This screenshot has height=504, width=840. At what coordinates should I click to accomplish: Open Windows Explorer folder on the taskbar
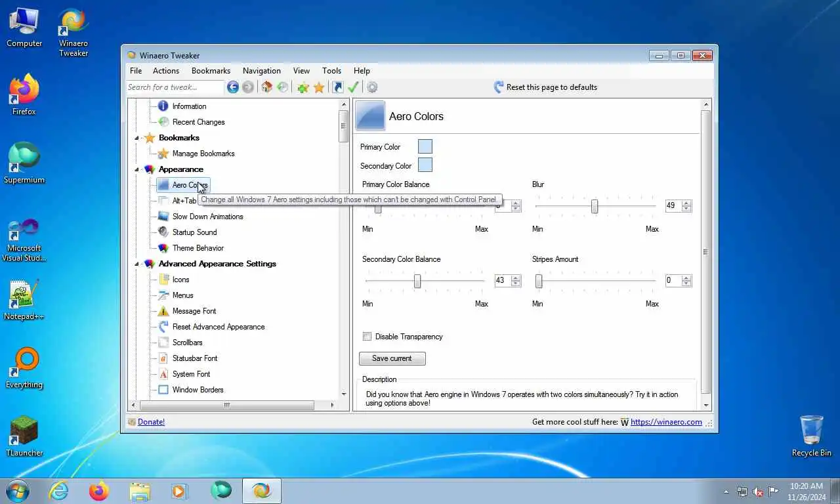(x=139, y=491)
